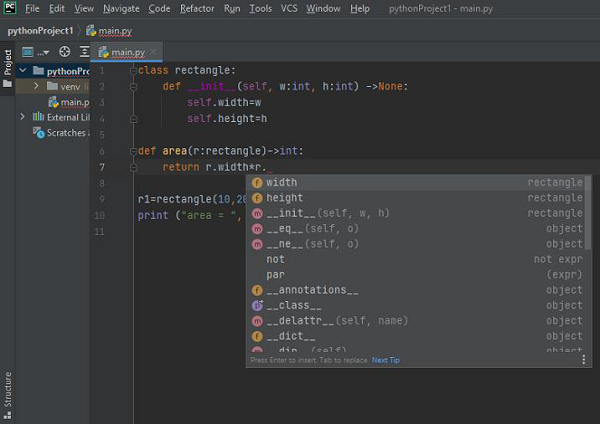Click fold marker beside class rectangle line
The height and width of the screenshot is (424, 600).
coord(132,71)
